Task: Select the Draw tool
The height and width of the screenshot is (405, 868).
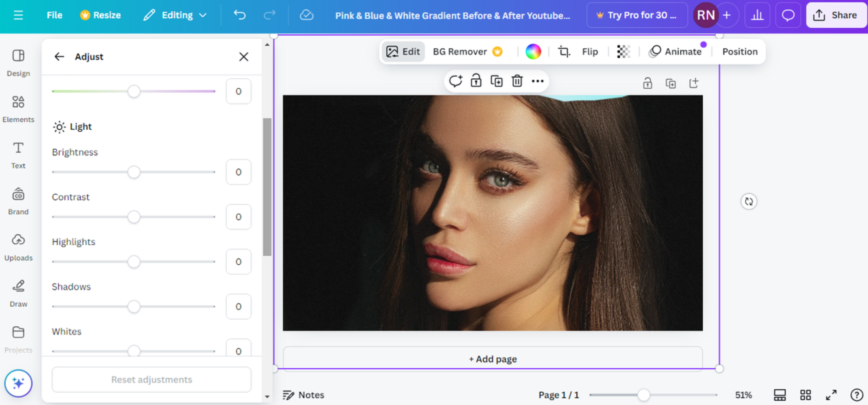Action: coord(18,292)
